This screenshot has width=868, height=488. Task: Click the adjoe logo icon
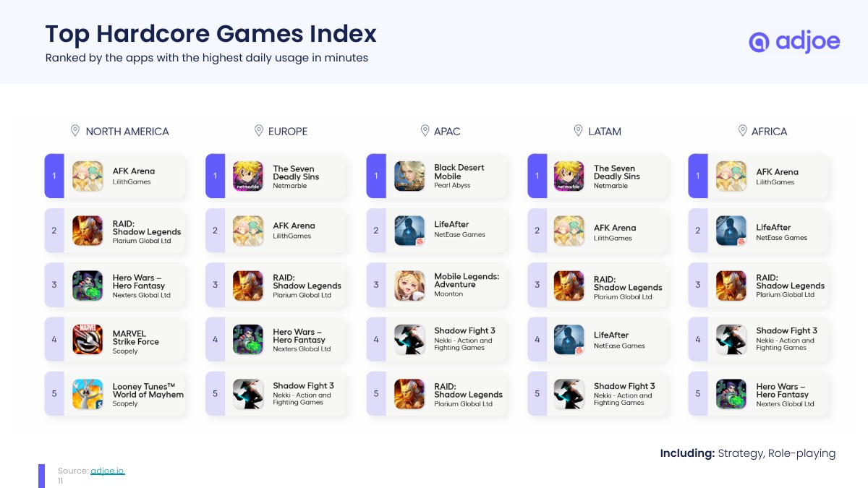click(758, 42)
